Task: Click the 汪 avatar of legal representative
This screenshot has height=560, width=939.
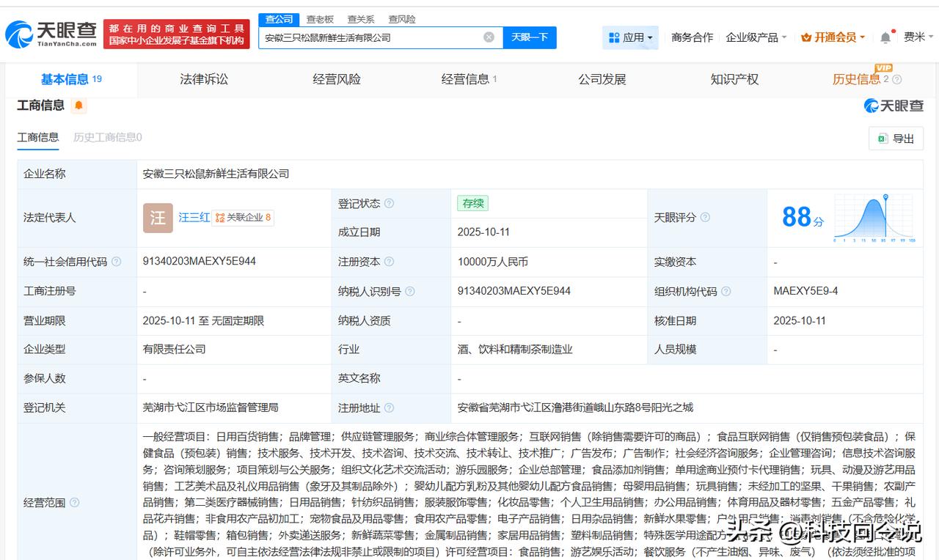Action: coord(158,218)
